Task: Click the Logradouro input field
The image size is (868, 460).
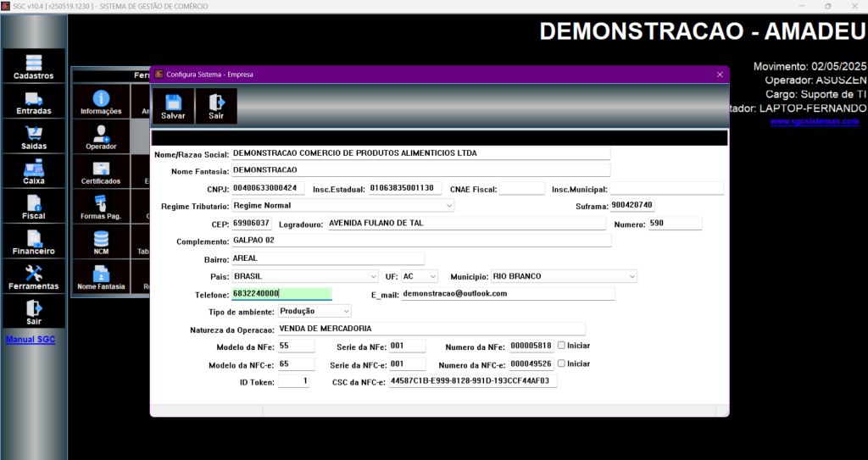Action: point(467,224)
